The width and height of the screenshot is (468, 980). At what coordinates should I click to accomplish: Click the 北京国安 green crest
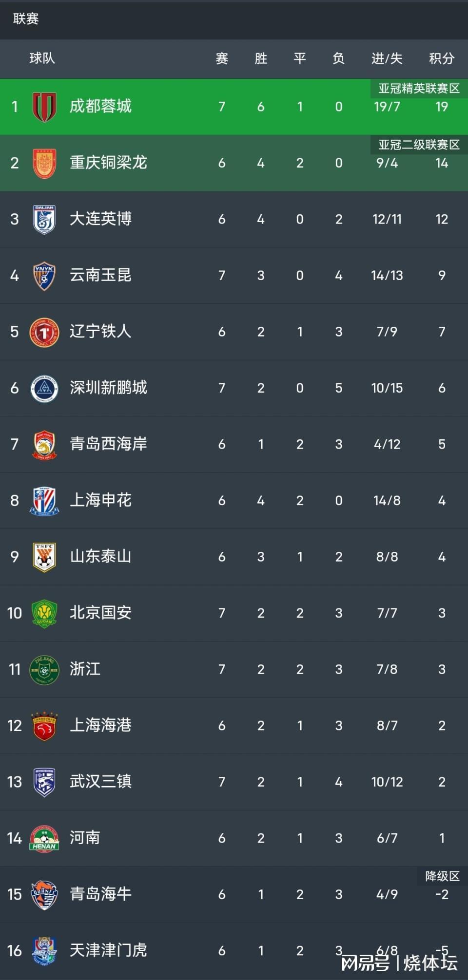click(44, 613)
